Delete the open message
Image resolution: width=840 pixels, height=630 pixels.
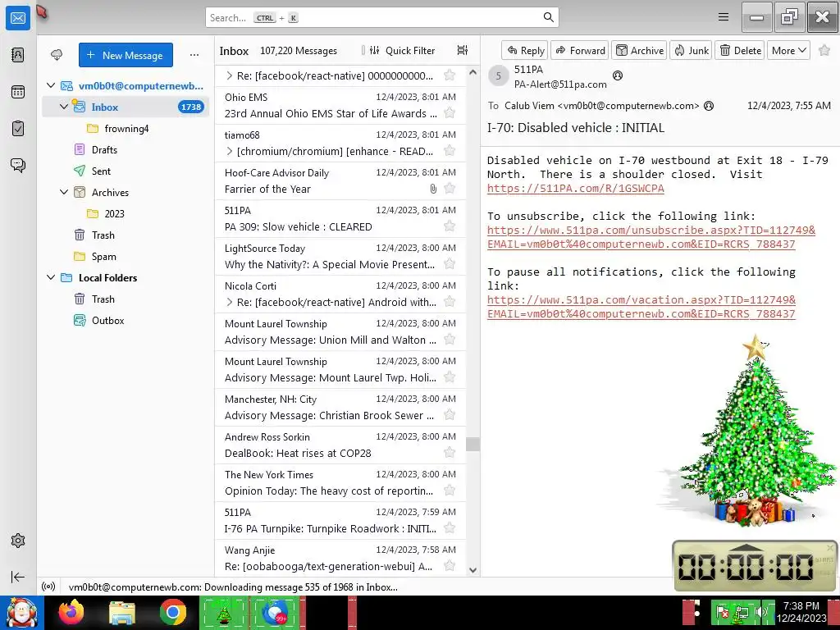point(740,50)
